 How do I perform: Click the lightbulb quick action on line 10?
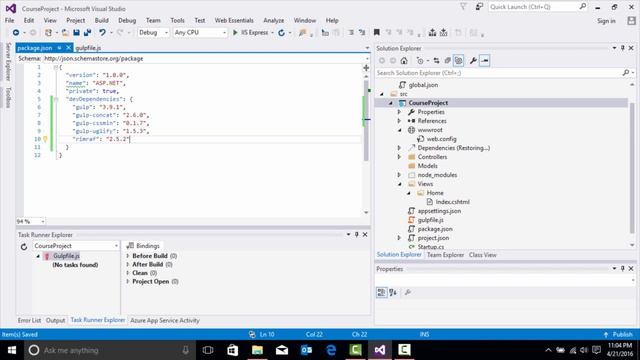pos(45,139)
